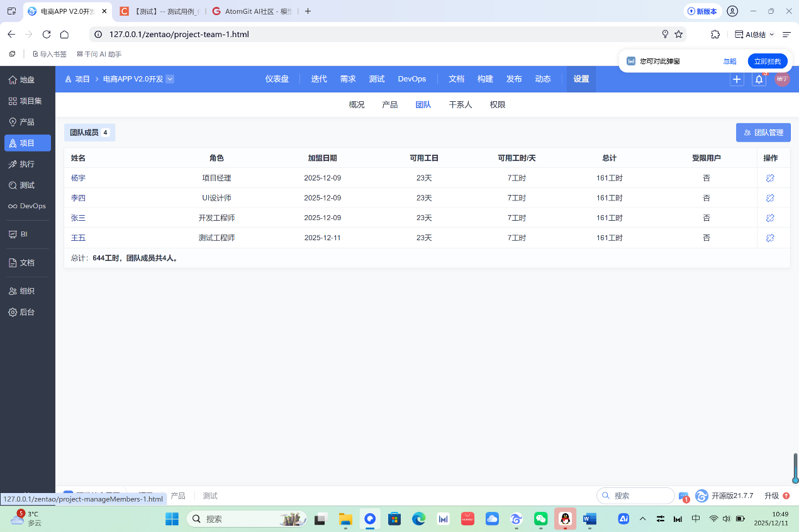This screenshot has height=532, width=799.
Task: Switch to AtomGit AI社区 browser tab
Action: (254, 11)
